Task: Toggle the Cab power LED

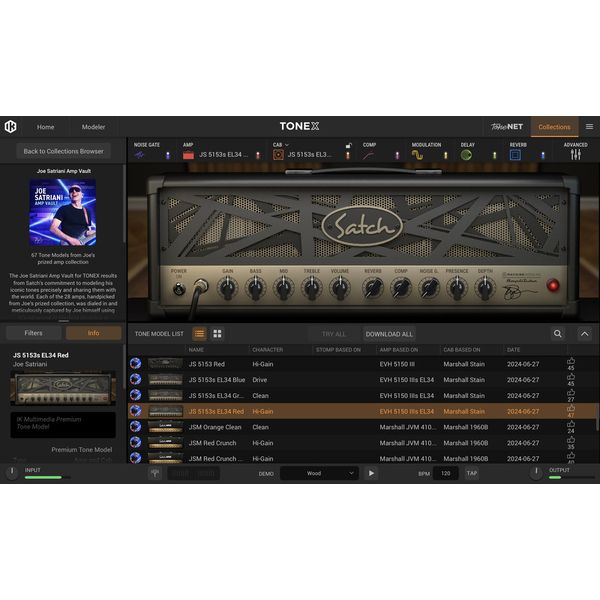Action: click(348, 155)
